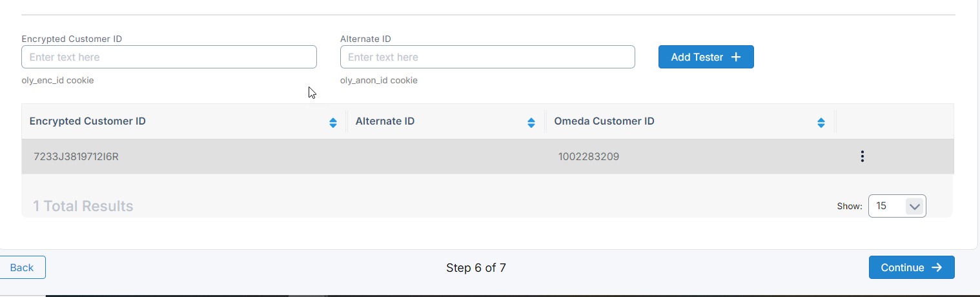Screen dimensions: 980x297
Task: Open the three-dot row actions menu
Action: click(x=862, y=156)
